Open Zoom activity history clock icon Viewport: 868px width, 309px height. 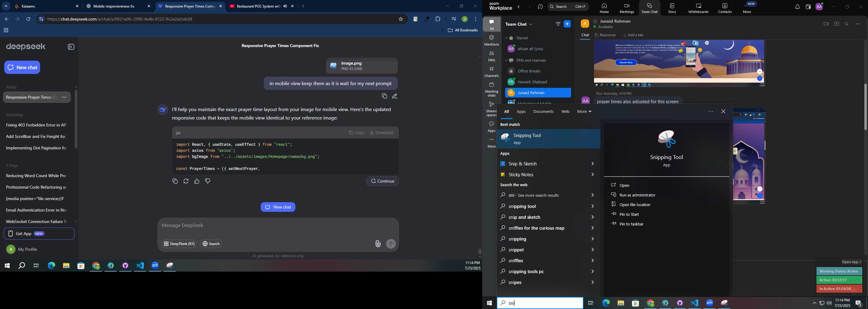pyautogui.click(x=540, y=7)
